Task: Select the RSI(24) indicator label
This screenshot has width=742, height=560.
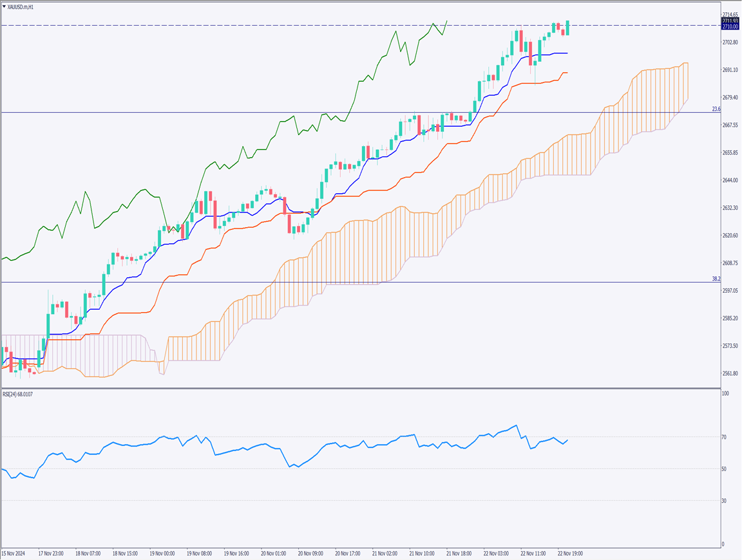Action: (x=18, y=394)
